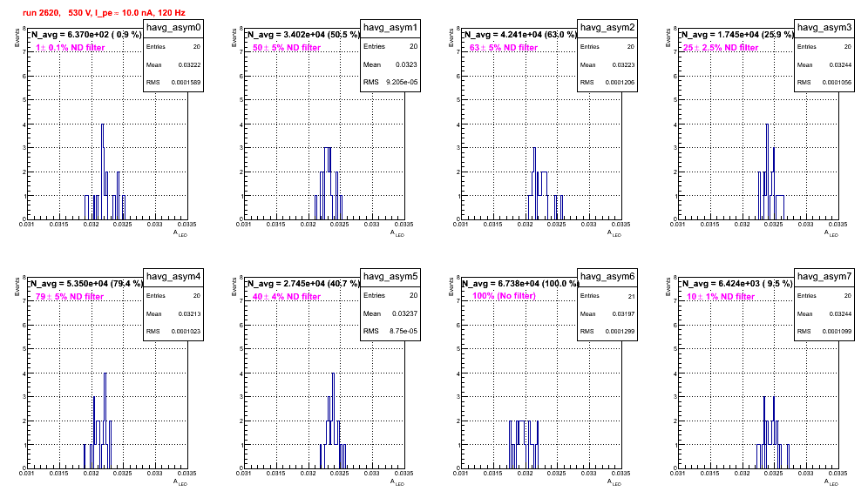The height and width of the screenshot is (498, 868).
Task: Select the havg_asym4 stats box title
Action: tap(173, 277)
